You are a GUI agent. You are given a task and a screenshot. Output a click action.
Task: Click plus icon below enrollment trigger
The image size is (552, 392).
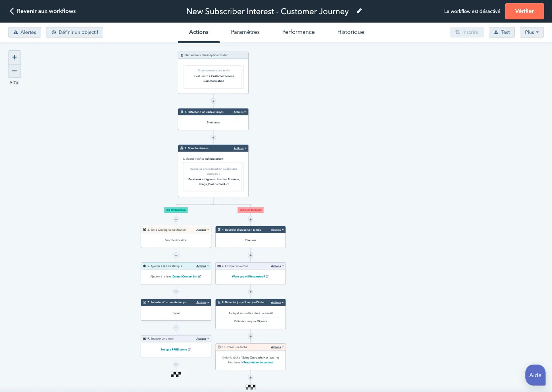(213, 101)
